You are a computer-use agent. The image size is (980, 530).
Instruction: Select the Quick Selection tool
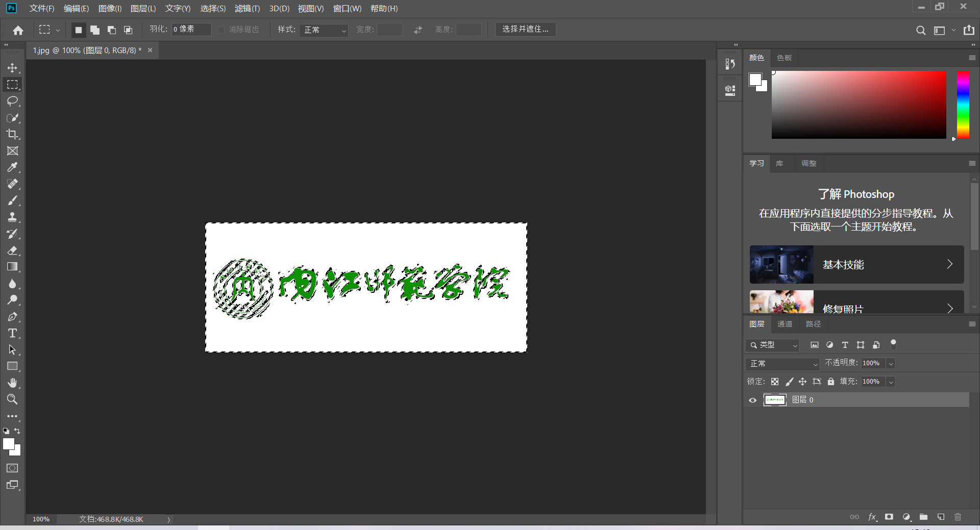[x=12, y=118]
